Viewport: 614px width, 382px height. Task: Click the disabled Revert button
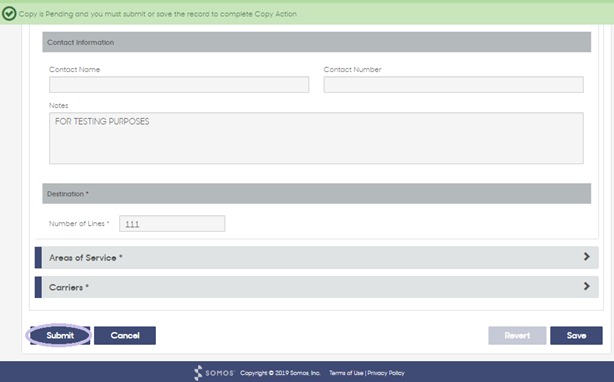(x=517, y=335)
